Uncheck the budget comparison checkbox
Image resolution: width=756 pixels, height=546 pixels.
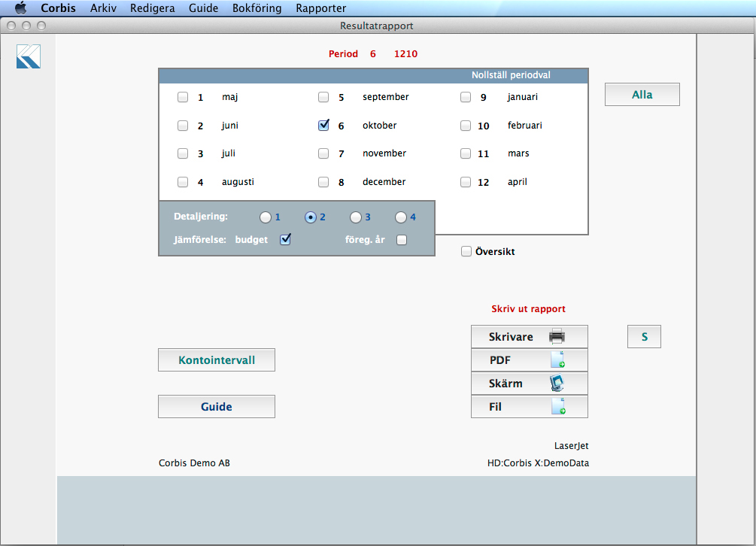(x=285, y=239)
